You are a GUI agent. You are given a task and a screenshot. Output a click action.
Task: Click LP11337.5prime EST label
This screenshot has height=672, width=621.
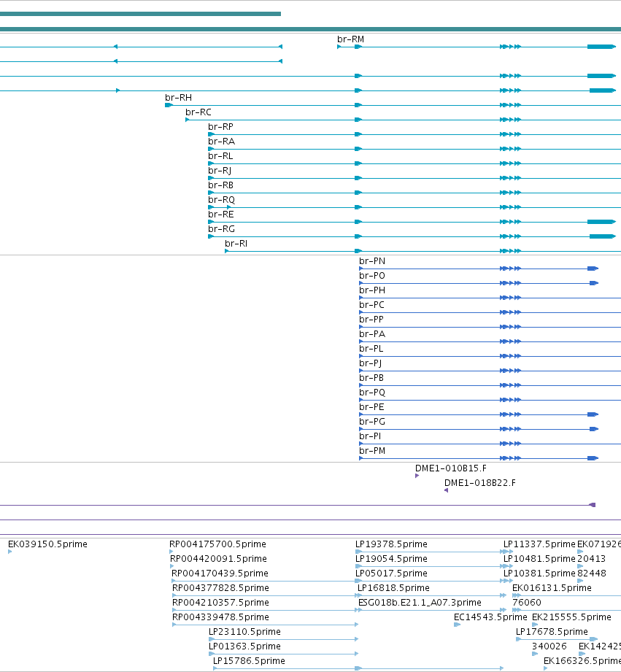[539, 544]
